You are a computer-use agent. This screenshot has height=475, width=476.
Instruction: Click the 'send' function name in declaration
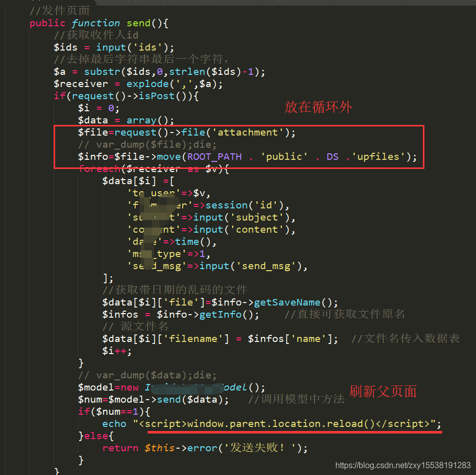pos(139,23)
